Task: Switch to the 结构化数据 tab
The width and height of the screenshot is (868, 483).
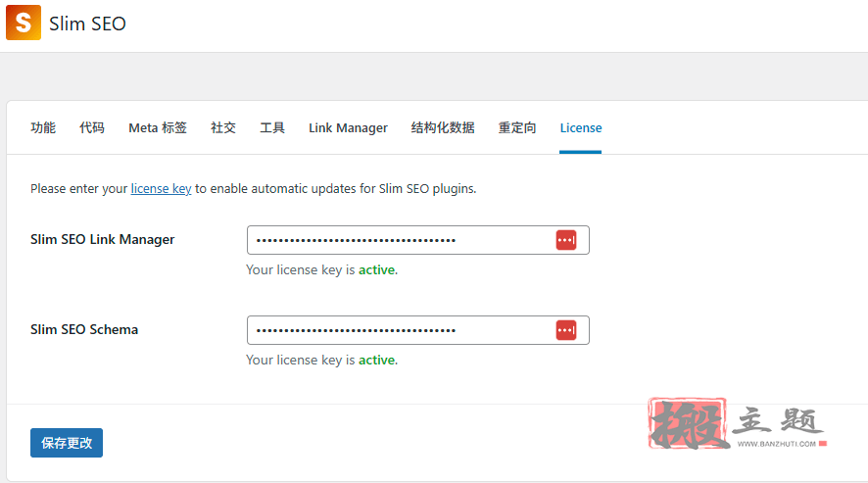Action: (x=443, y=128)
